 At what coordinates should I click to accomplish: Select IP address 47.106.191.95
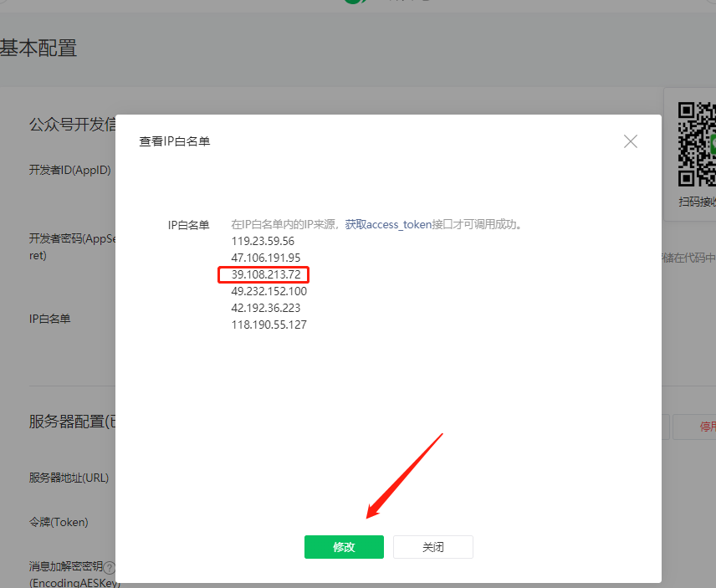pos(266,258)
